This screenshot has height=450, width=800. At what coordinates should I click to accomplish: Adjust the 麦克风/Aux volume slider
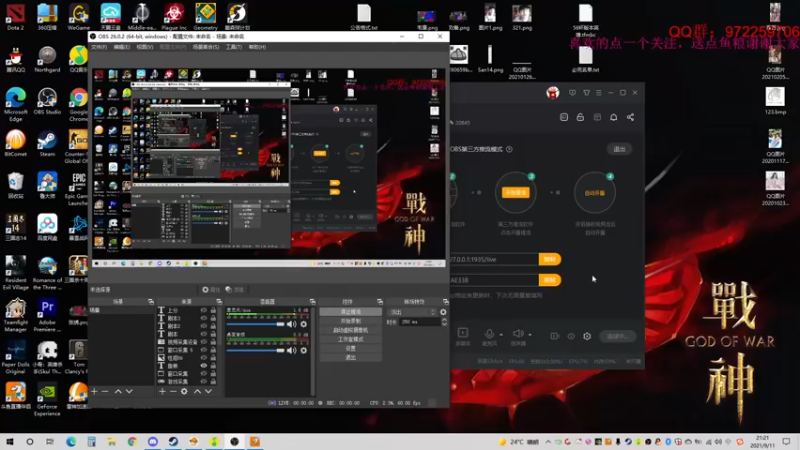pyautogui.click(x=255, y=324)
